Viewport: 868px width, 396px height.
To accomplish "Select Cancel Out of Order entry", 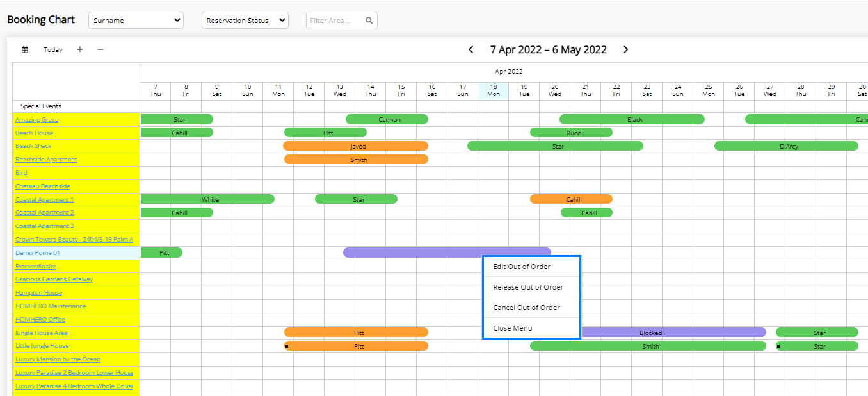I will click(526, 308).
